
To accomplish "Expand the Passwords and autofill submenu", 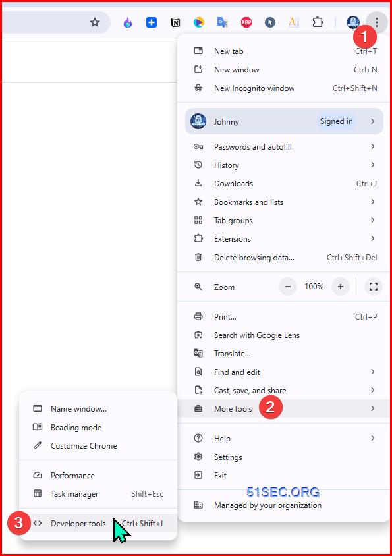I will pyautogui.click(x=284, y=146).
